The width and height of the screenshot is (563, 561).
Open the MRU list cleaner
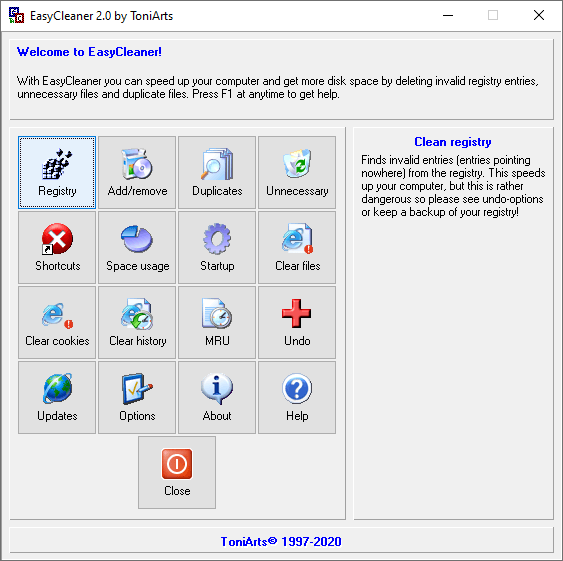(x=217, y=323)
